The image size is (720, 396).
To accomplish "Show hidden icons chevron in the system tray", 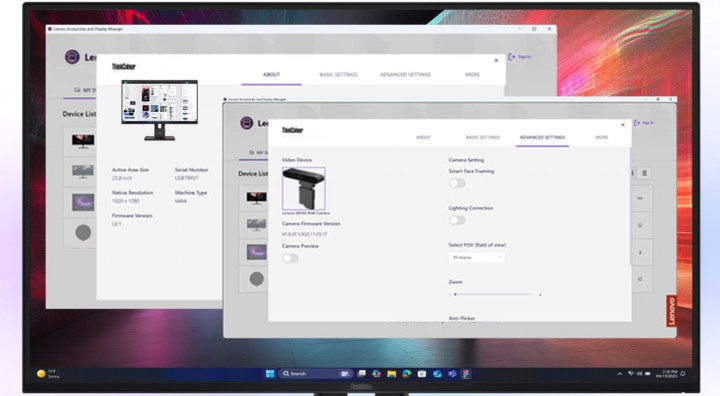I will tap(619, 374).
